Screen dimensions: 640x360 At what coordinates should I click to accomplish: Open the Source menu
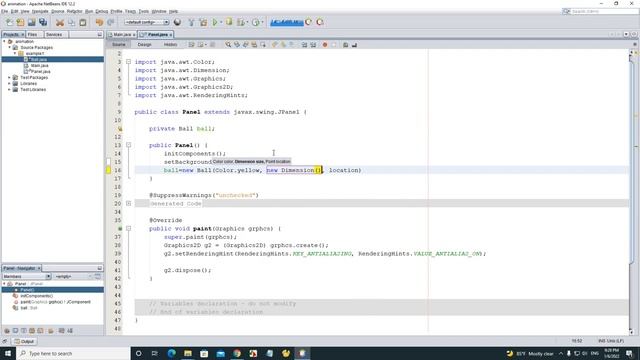coord(58,11)
